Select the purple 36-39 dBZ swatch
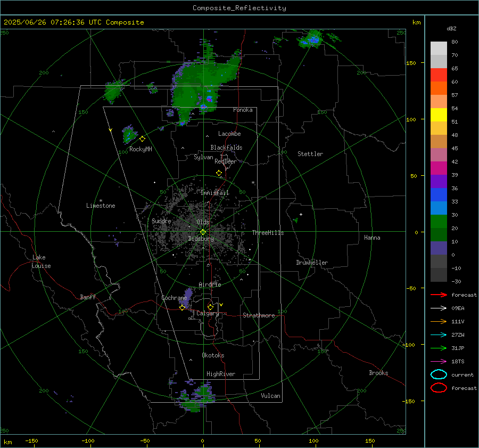The height and width of the screenshot is (448, 479). tap(439, 182)
